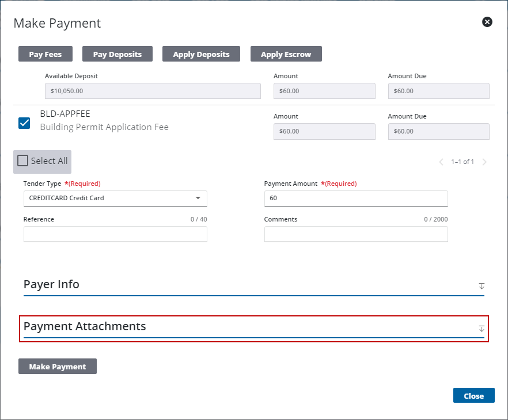This screenshot has width=508, height=420.
Task: Click the Payment Amount field showing 60
Action: click(355, 198)
